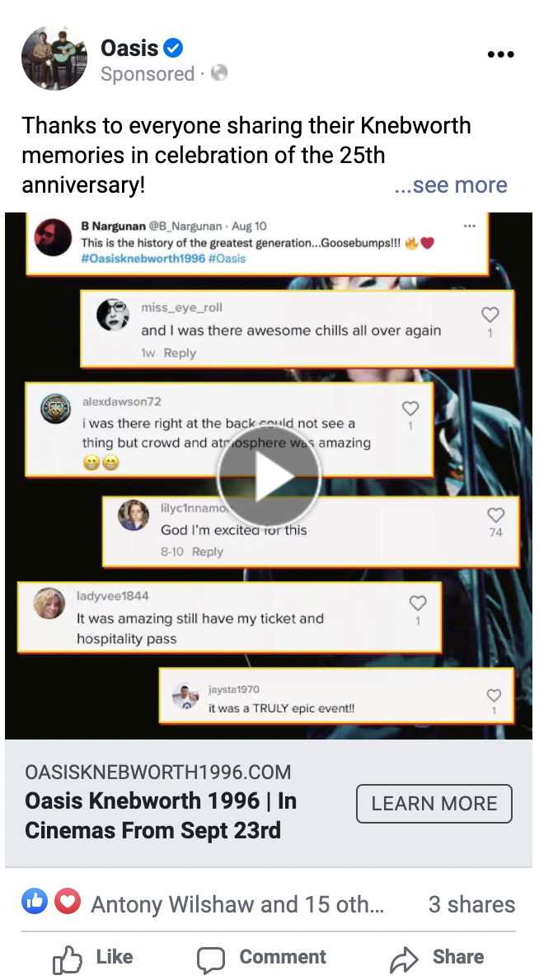Image resolution: width=539 pixels, height=980 pixels.
Task: Click heart on lilyc1nnamon comment with 74
Action: [496, 515]
